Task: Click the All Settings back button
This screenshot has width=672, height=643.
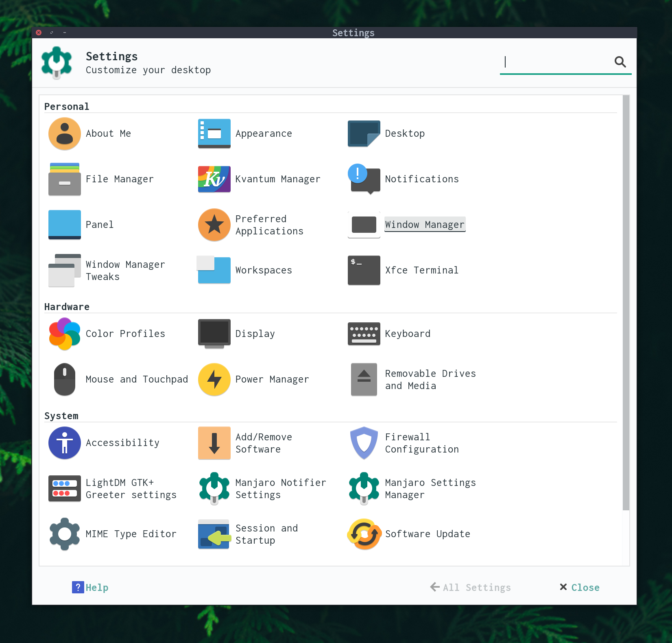Action: point(470,587)
